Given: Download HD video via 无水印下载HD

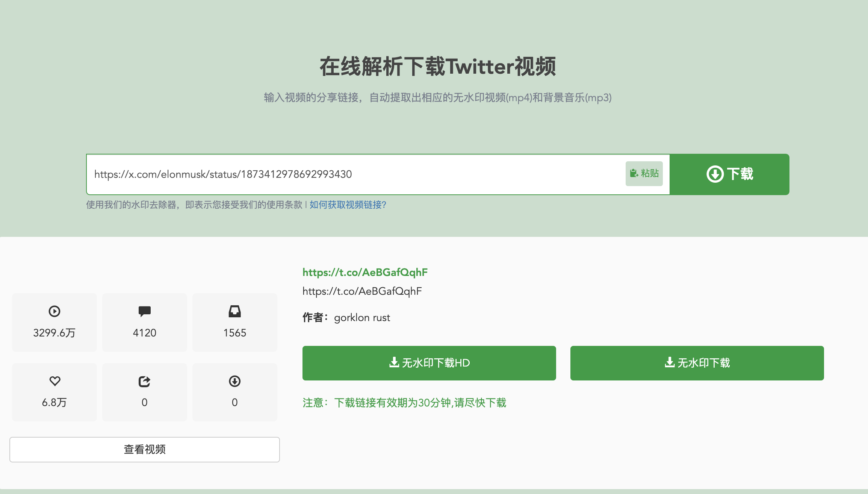Looking at the screenshot, I should pyautogui.click(x=429, y=363).
